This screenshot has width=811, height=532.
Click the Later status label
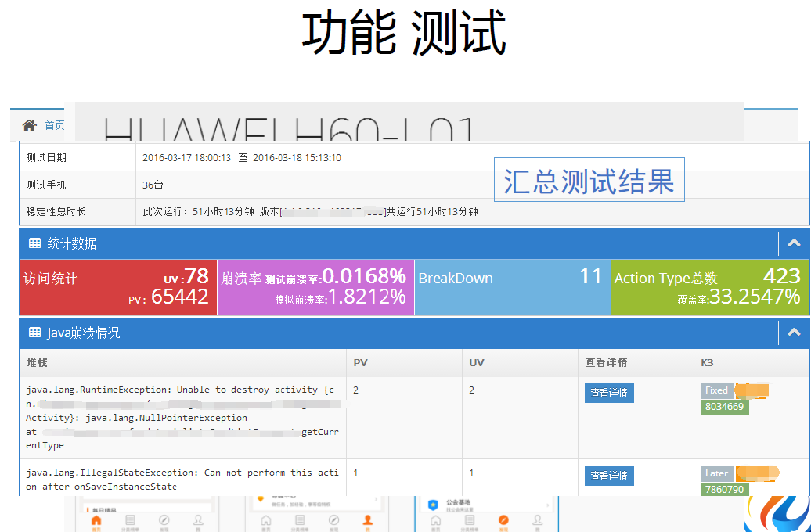717,473
